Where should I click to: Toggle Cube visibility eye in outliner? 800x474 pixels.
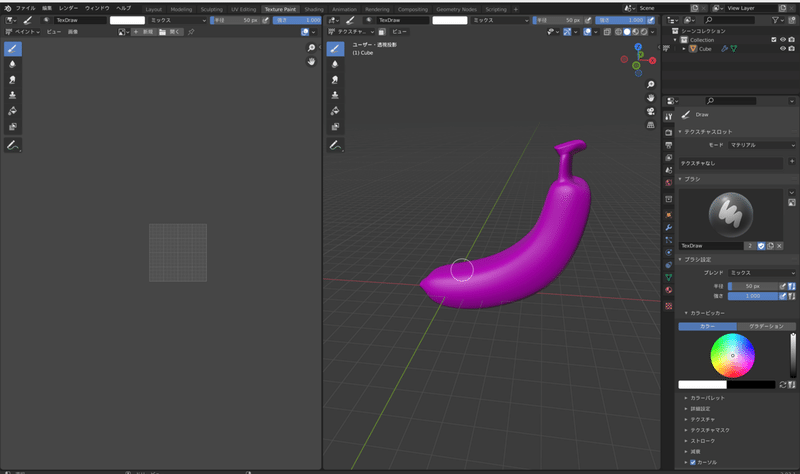783,49
